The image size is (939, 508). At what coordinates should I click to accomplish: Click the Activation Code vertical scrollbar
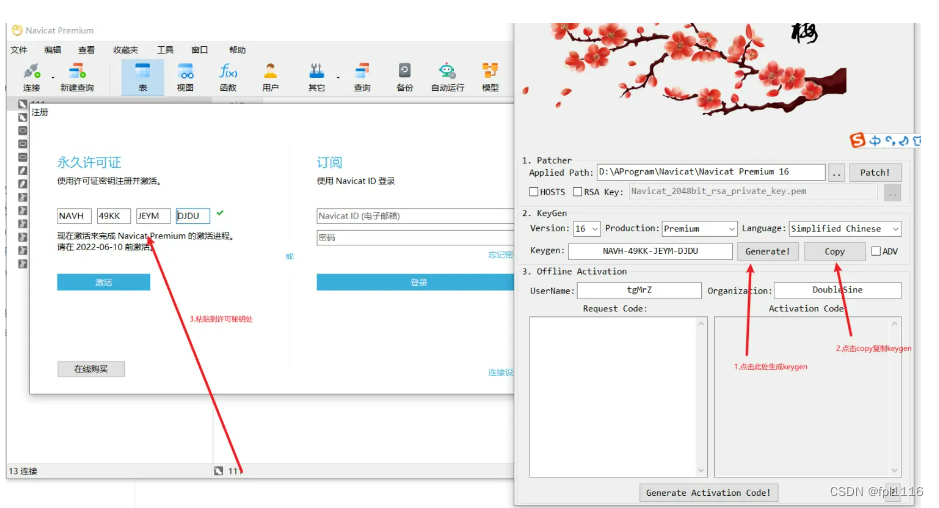pos(895,397)
